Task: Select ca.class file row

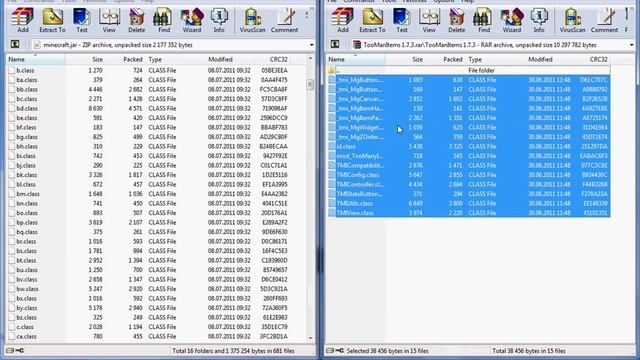Action: tap(149, 336)
